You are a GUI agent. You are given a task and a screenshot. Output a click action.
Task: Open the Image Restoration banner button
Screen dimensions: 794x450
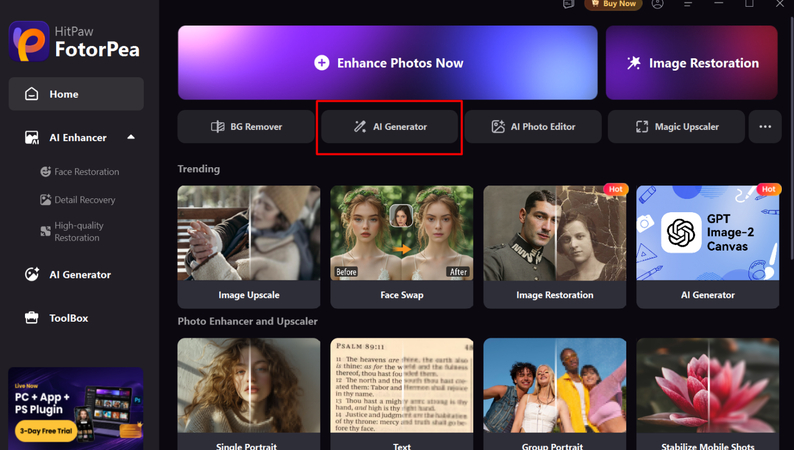(x=692, y=63)
